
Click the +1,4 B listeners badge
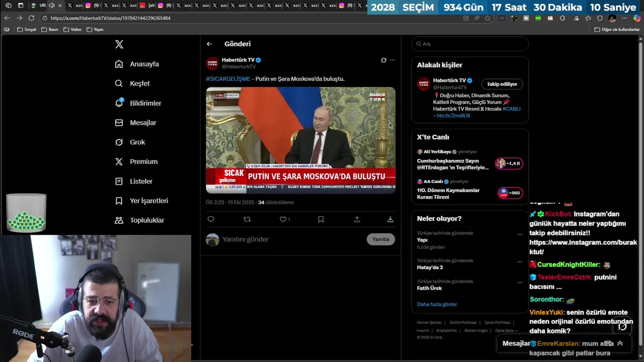tap(509, 163)
